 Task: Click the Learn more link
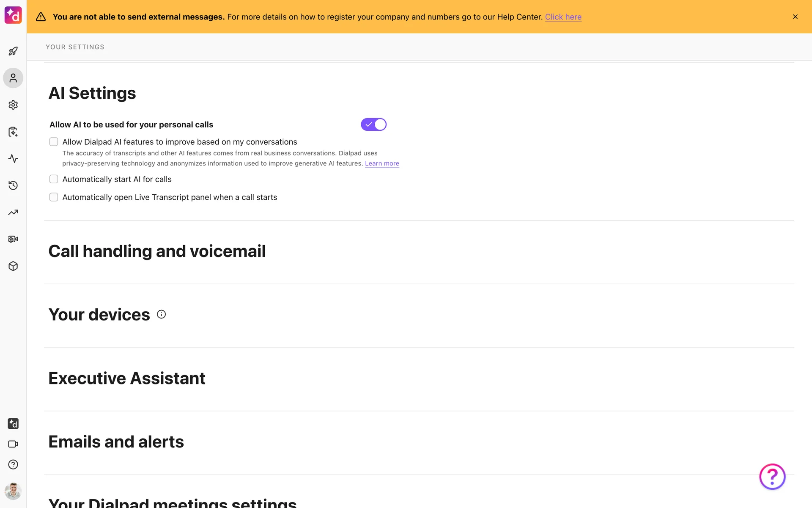tap(382, 163)
